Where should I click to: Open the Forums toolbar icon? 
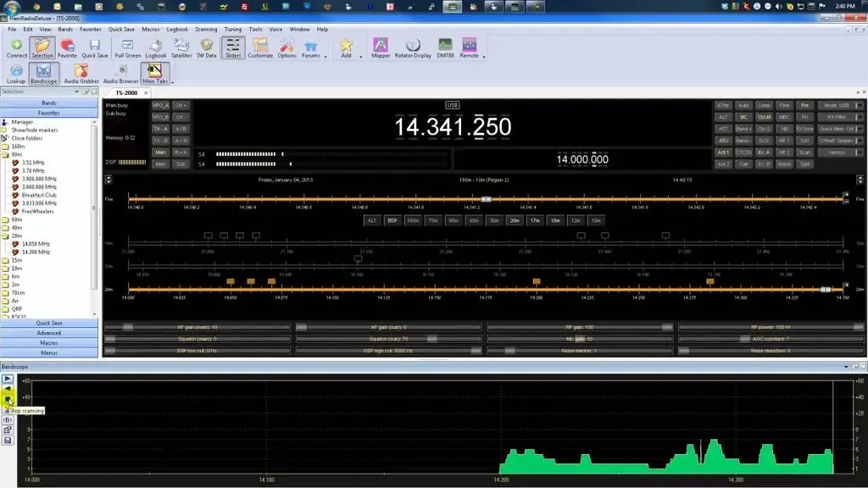click(310, 47)
